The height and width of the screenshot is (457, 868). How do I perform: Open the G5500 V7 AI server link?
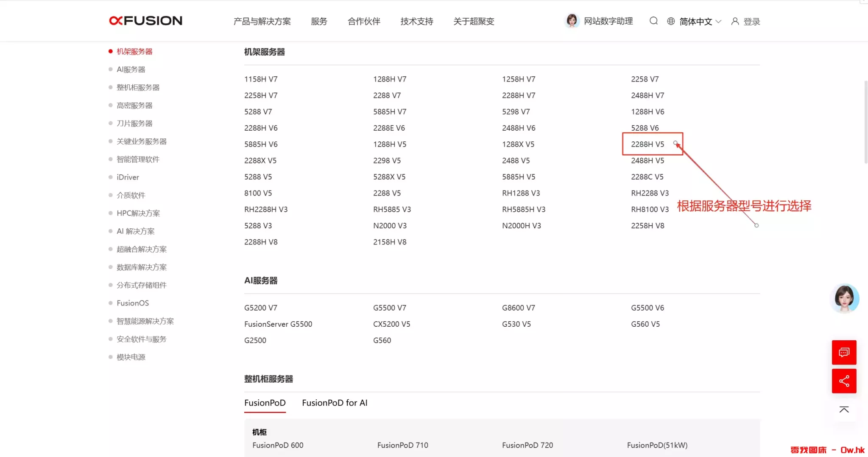[389, 308]
